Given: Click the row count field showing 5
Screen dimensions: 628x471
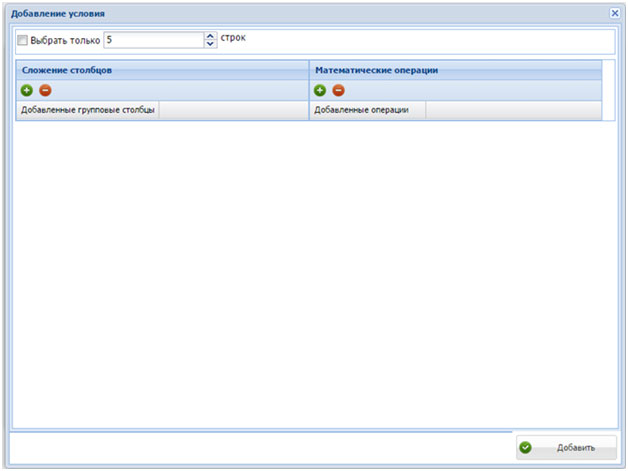Looking at the screenshot, I should tap(152, 40).
